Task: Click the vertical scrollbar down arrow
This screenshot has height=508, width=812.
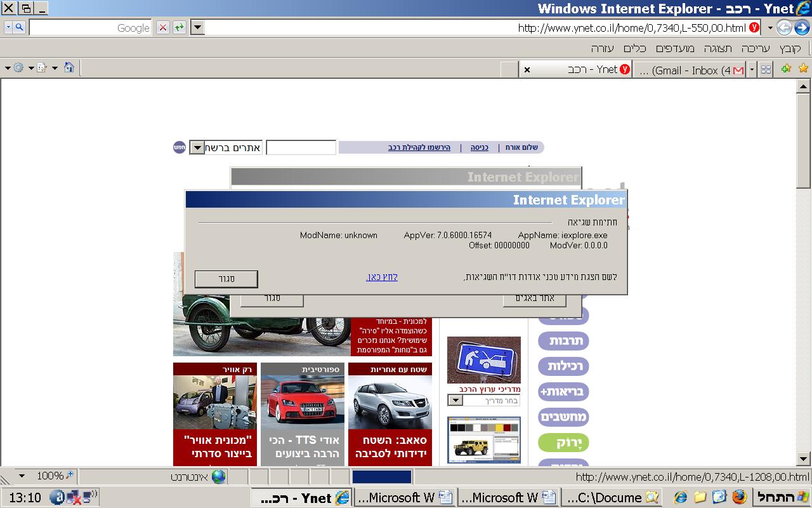Action: (803, 458)
